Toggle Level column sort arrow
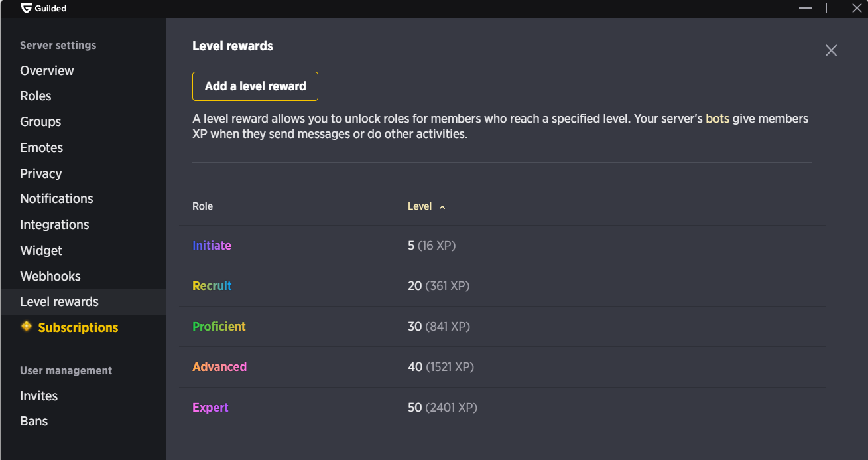The image size is (868, 460). (x=442, y=207)
